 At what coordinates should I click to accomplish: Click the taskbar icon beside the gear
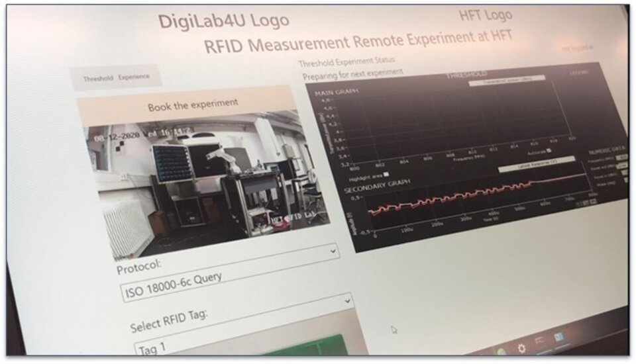[540, 341]
